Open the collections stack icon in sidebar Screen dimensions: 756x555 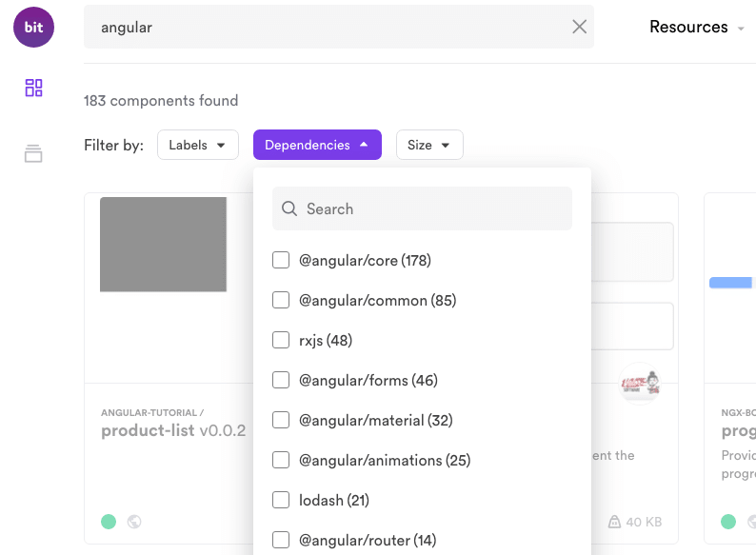click(33, 153)
